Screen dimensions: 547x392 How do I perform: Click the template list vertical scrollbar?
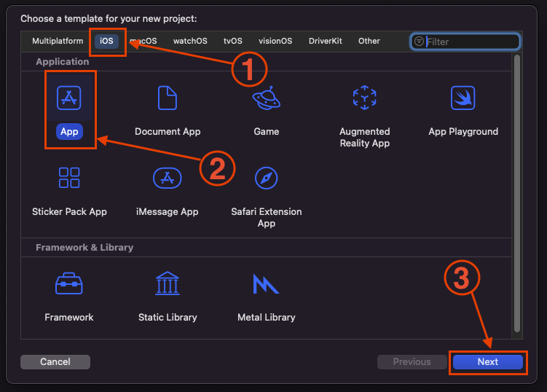pos(517,193)
